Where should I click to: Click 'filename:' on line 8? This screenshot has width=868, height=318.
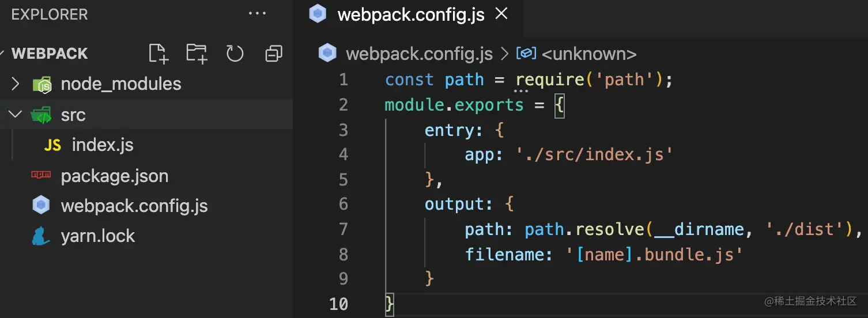tap(509, 254)
